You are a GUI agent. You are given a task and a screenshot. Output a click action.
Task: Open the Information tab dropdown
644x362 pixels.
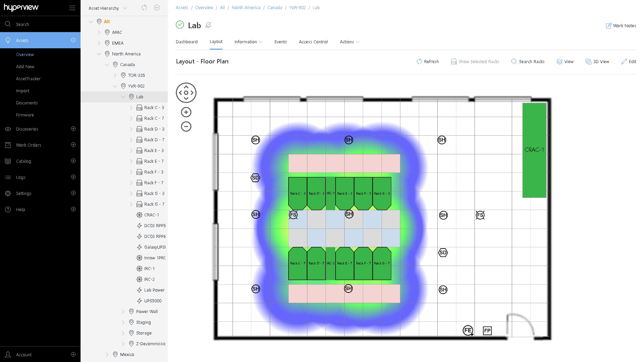[248, 42]
